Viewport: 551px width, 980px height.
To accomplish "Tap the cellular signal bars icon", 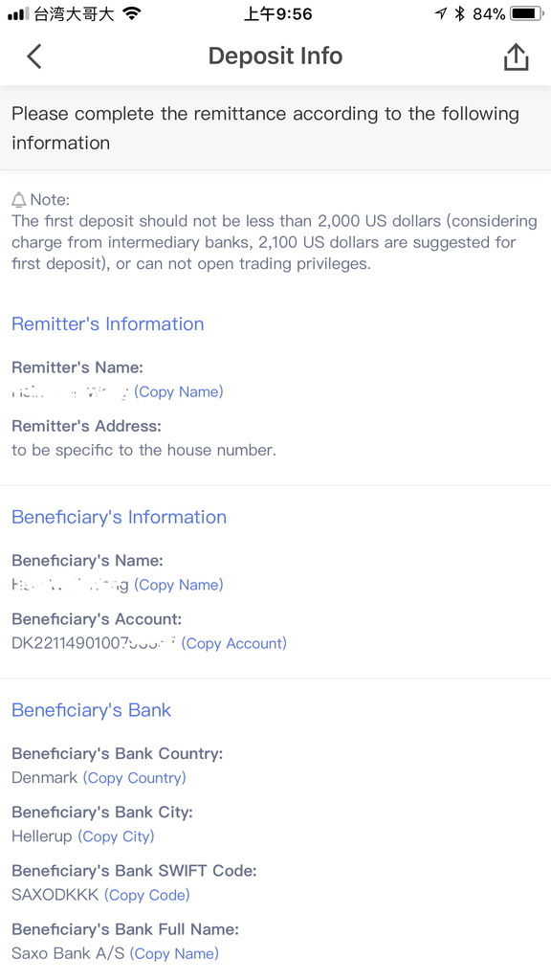I will click(18, 13).
